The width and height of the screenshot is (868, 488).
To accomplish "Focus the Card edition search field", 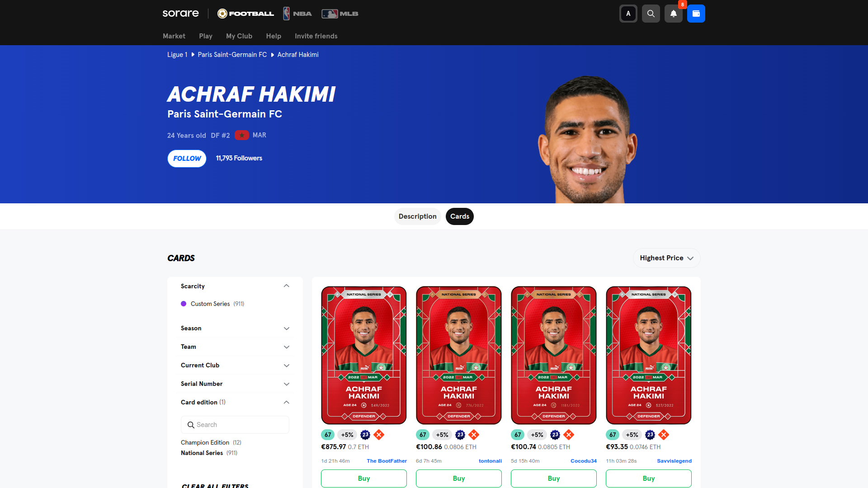I will click(235, 425).
